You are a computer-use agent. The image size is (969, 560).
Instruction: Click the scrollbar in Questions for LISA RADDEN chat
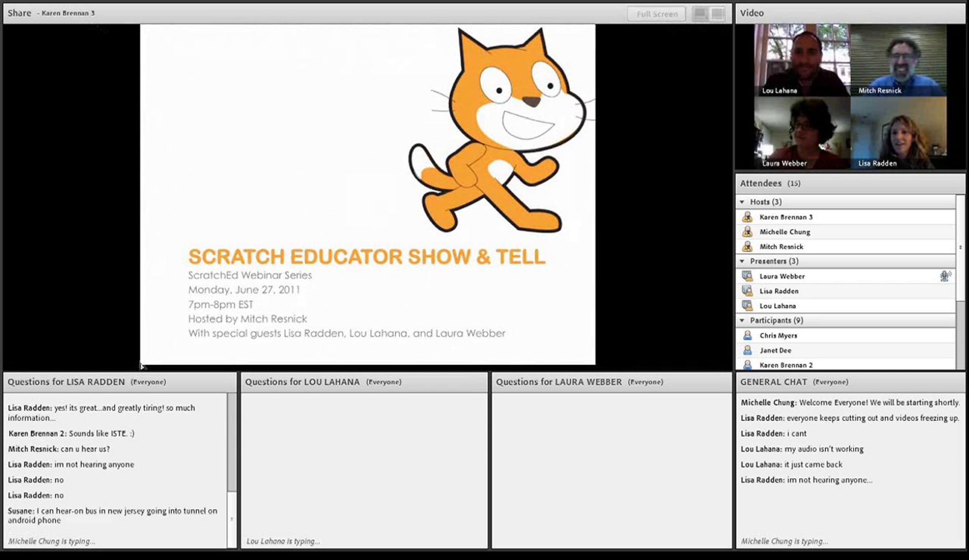(232, 470)
